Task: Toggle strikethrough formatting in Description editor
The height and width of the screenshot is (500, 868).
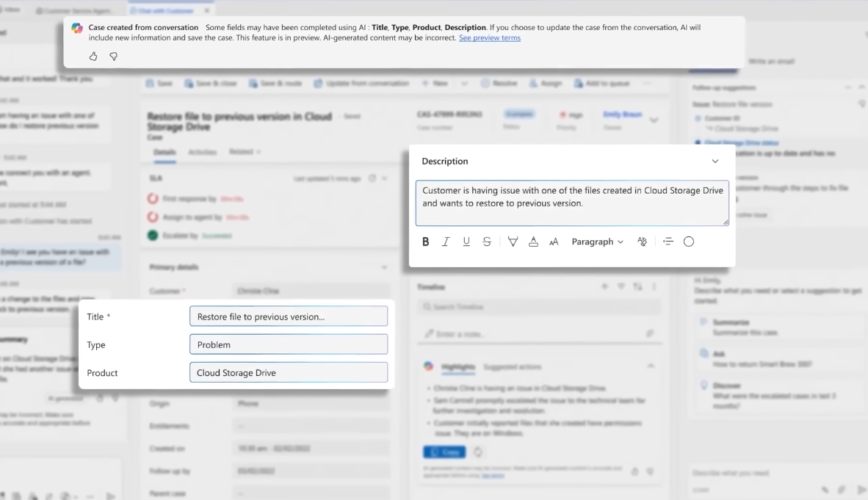Action: [487, 242]
